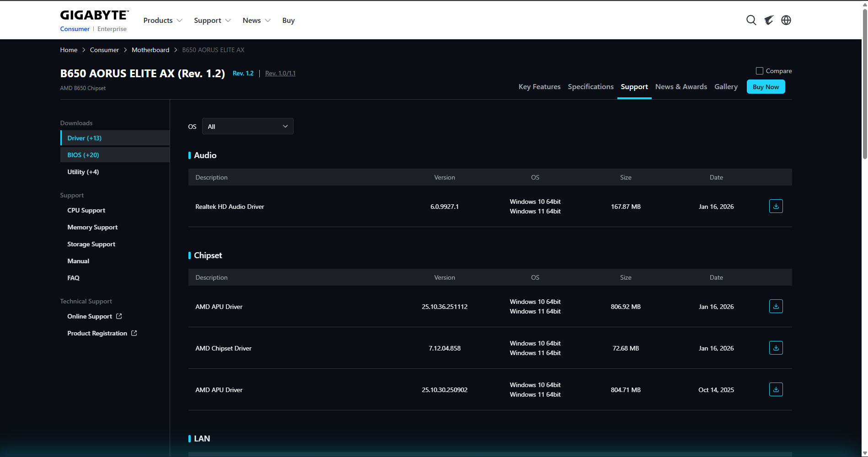The image size is (868, 457).
Task: Open Utility (+4) downloads
Action: (x=83, y=172)
